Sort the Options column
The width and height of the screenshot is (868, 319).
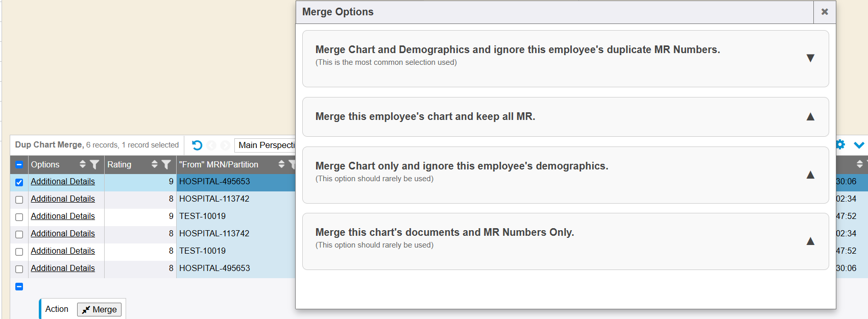click(x=83, y=164)
